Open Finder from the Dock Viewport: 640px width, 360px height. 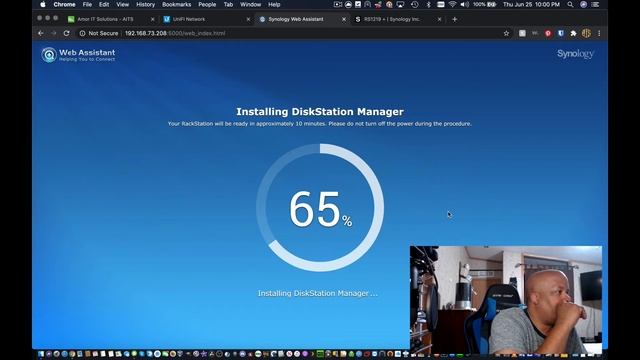(41, 354)
